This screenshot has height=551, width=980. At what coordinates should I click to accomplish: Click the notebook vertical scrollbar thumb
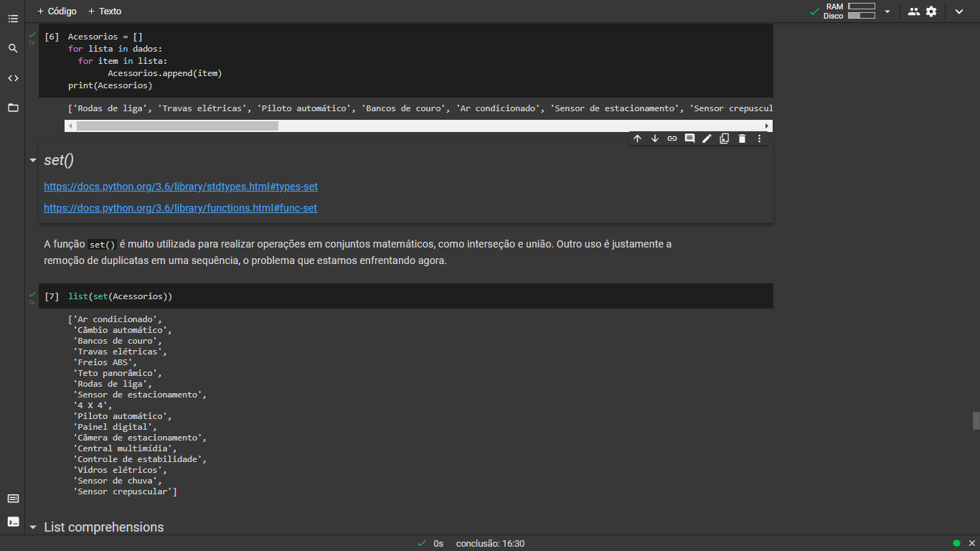pyautogui.click(x=976, y=420)
